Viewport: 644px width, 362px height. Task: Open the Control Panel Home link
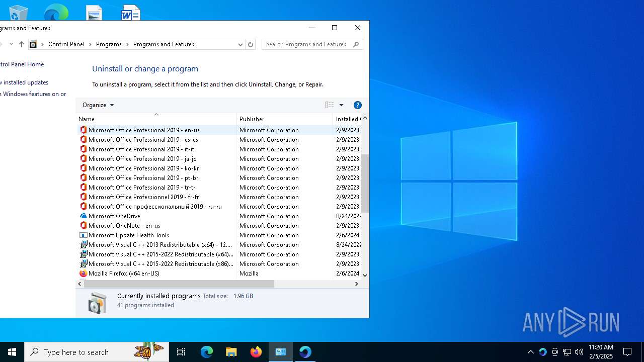[22, 64]
